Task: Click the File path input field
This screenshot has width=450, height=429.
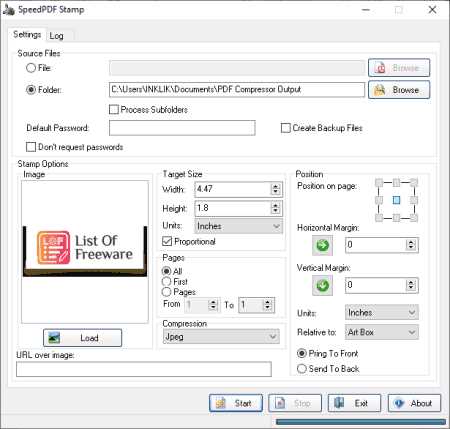Action: point(237,68)
